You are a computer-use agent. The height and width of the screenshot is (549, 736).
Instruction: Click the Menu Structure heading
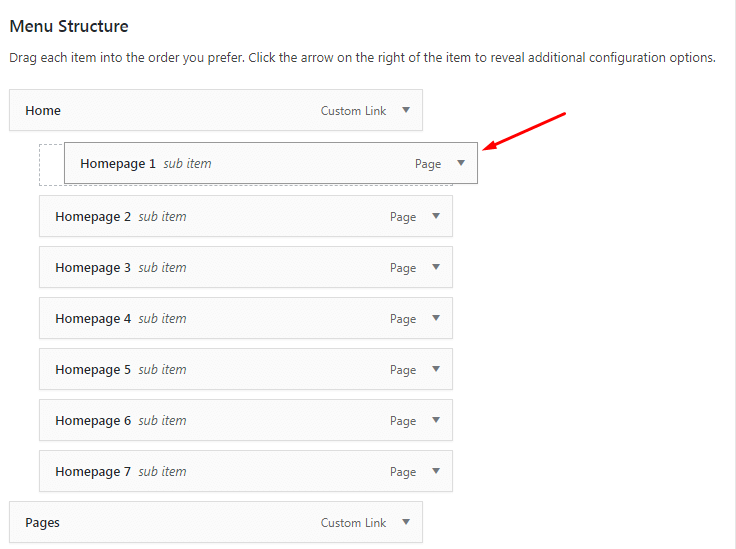click(x=69, y=26)
